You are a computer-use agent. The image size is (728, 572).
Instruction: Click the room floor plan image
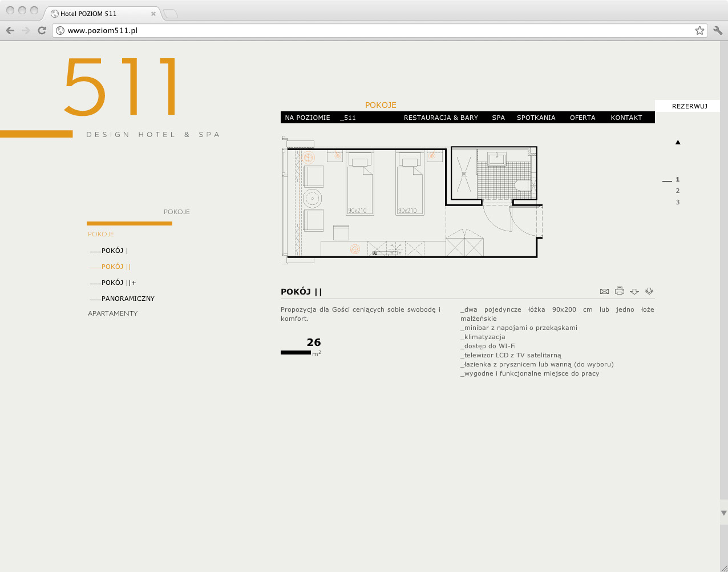tap(411, 200)
